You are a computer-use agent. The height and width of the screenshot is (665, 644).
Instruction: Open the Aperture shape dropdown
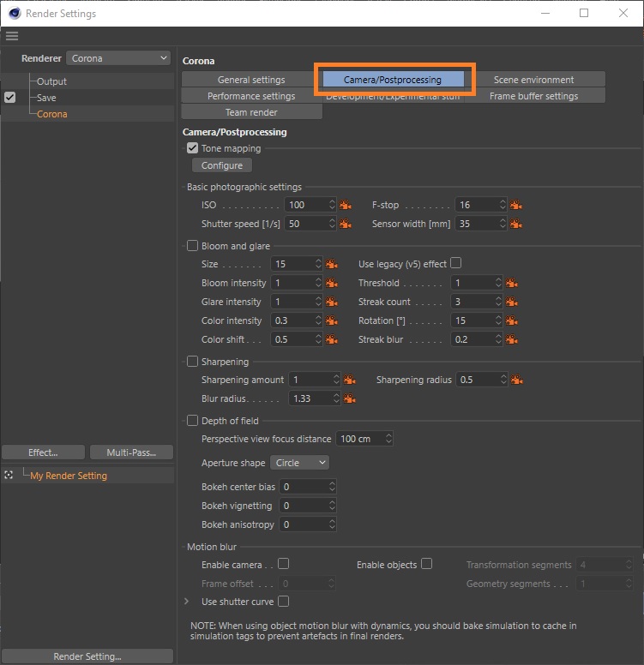[x=300, y=463]
